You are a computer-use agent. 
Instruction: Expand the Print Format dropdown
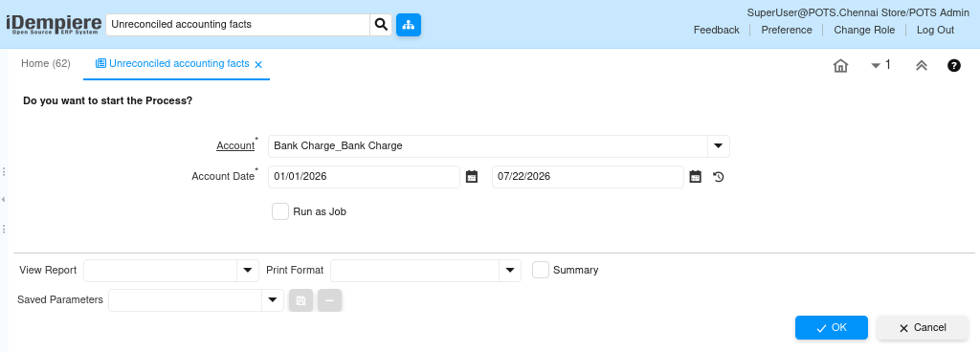click(x=510, y=271)
